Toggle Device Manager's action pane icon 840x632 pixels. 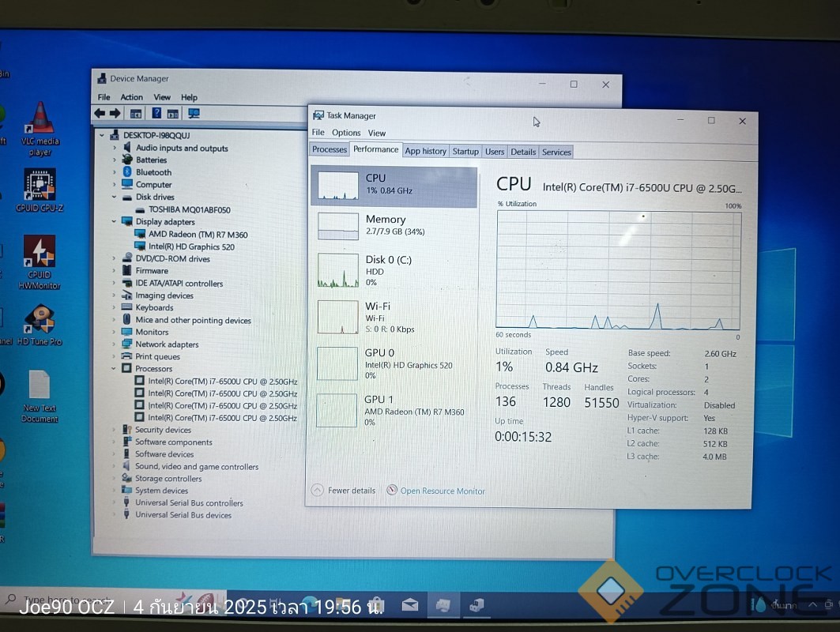tap(172, 114)
